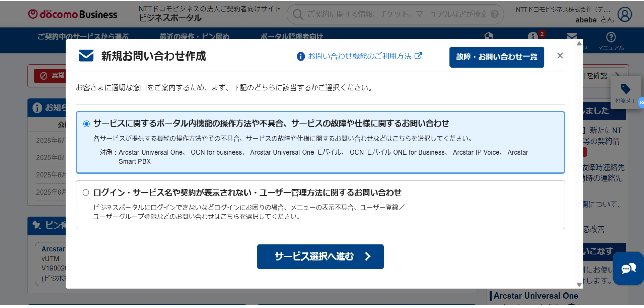Click the ビジネスポータル title text

click(x=170, y=18)
